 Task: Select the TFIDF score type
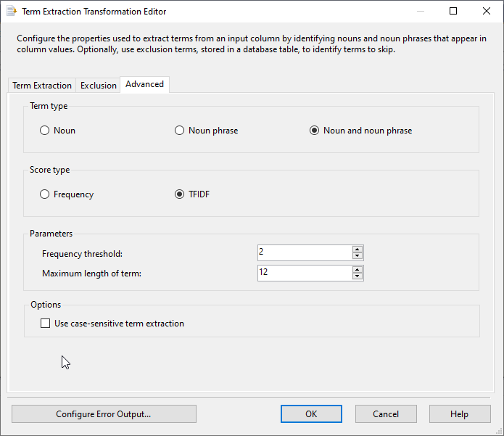180,194
